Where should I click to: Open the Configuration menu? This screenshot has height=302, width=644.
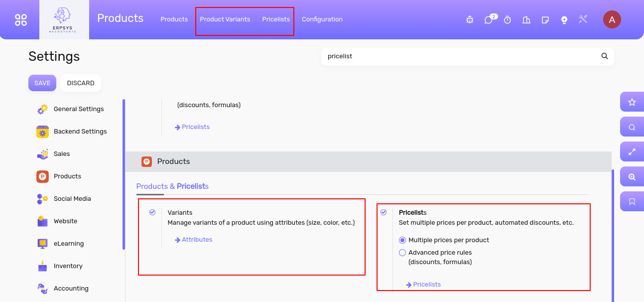click(x=322, y=19)
